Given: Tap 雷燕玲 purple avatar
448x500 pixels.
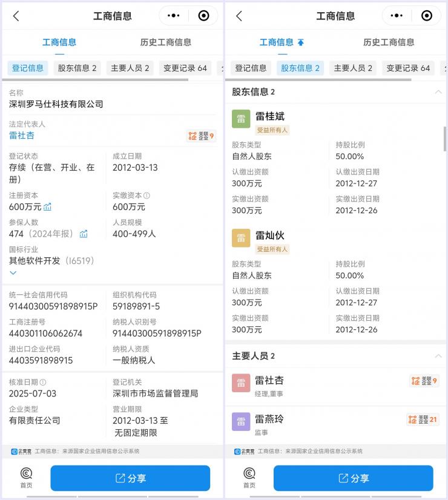Looking at the screenshot, I should point(241,421).
